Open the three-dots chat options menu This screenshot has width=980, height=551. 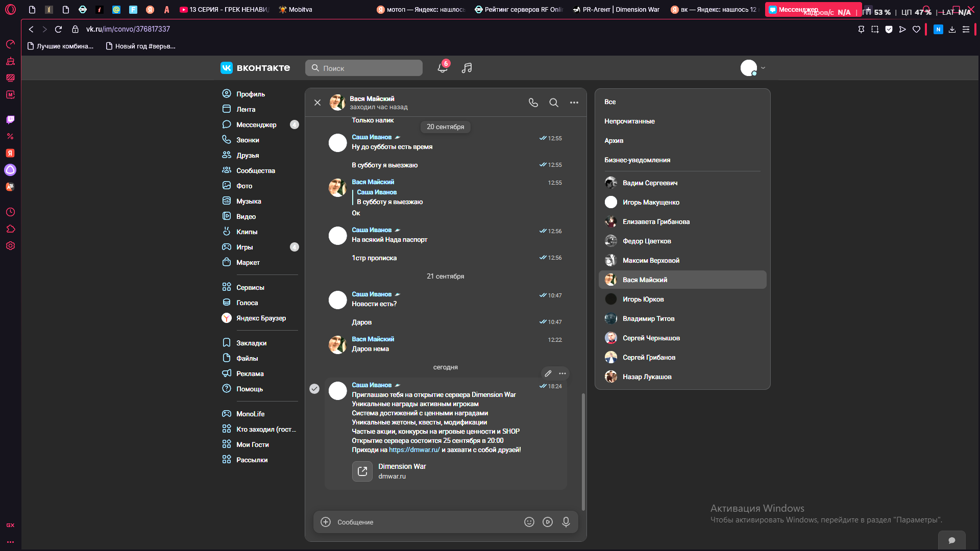pos(574,103)
